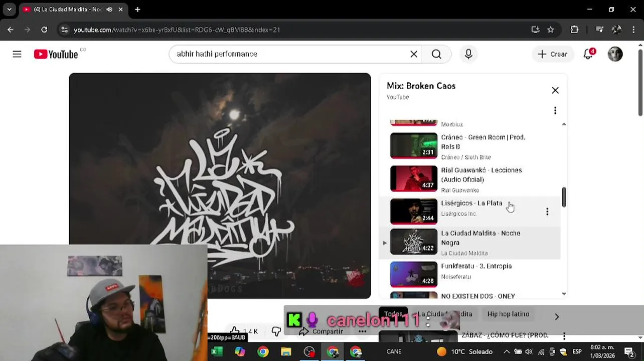Show more chips with right chevron
Image resolution: width=644 pixels, height=361 pixels.
(x=557, y=317)
